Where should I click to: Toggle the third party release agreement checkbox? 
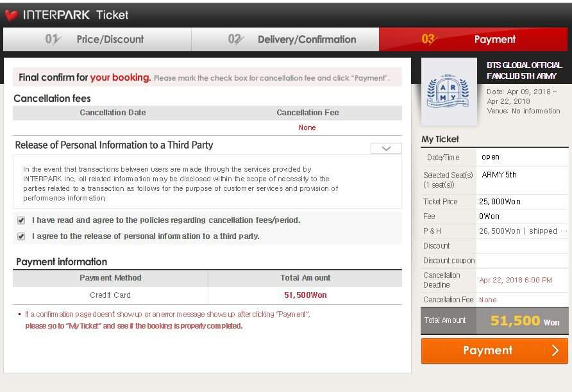click(21, 236)
